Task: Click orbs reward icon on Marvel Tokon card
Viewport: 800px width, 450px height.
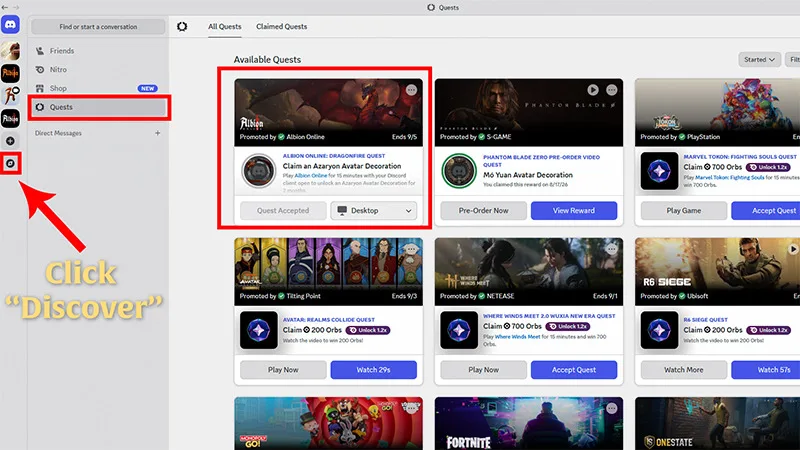Action: point(659,171)
